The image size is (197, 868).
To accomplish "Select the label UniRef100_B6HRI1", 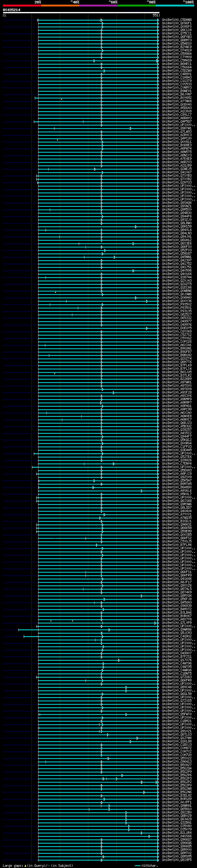I will coord(176,64).
